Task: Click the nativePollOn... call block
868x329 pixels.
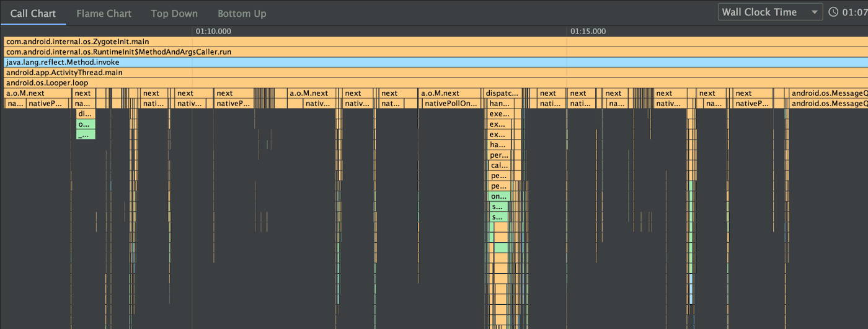Action: (451, 104)
